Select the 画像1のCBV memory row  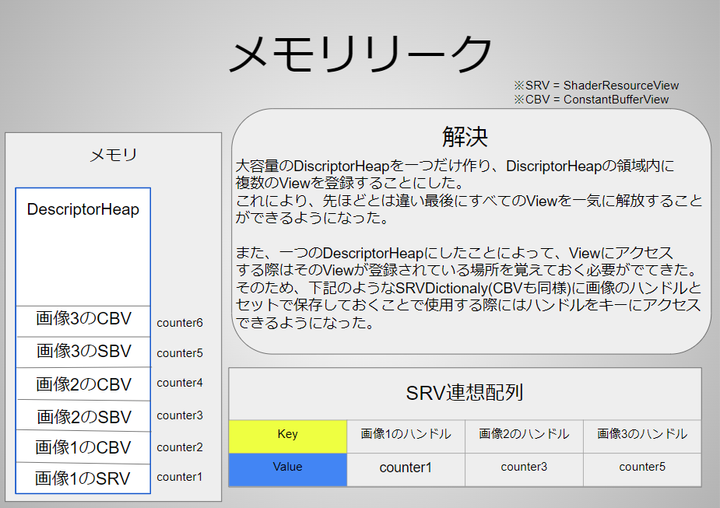(x=83, y=447)
